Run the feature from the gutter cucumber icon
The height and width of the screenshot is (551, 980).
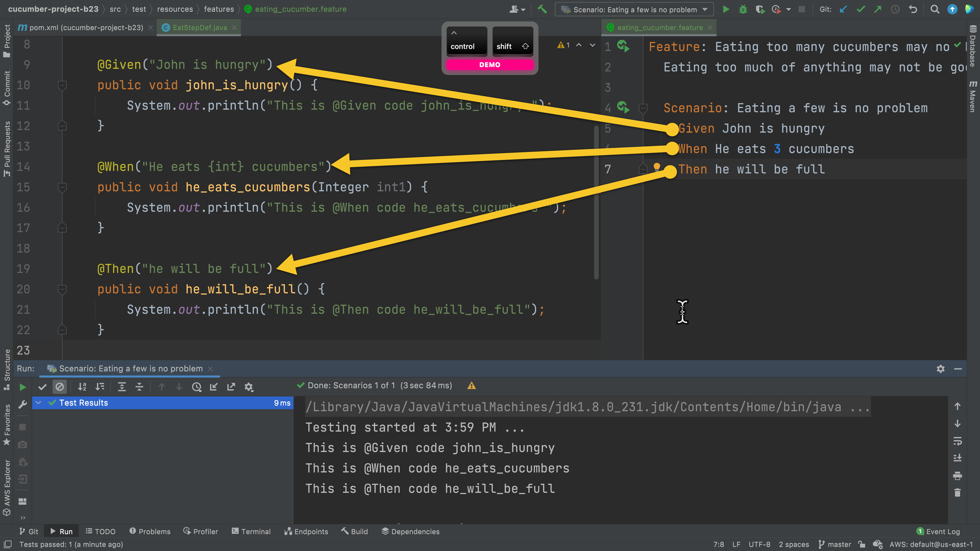(x=623, y=46)
